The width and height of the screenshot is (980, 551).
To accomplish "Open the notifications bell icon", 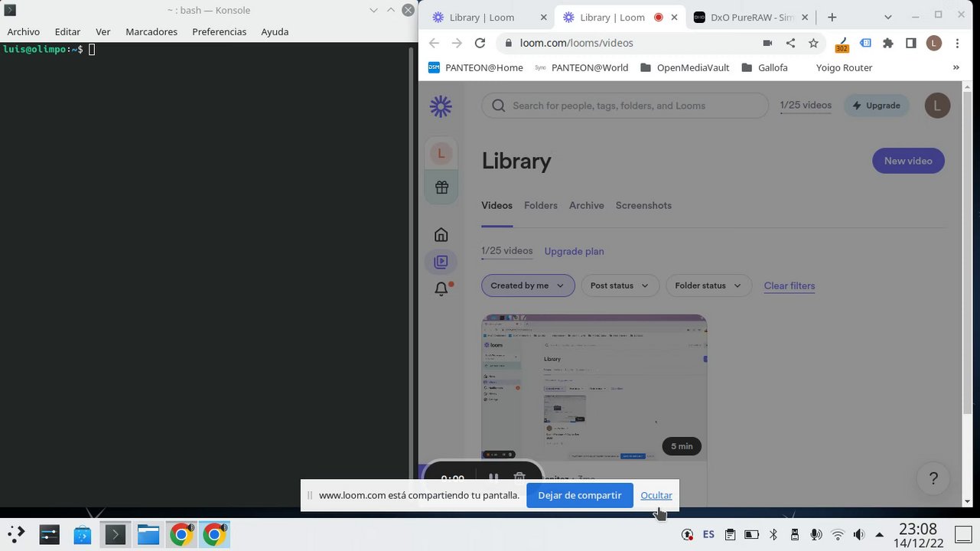I will (x=441, y=289).
